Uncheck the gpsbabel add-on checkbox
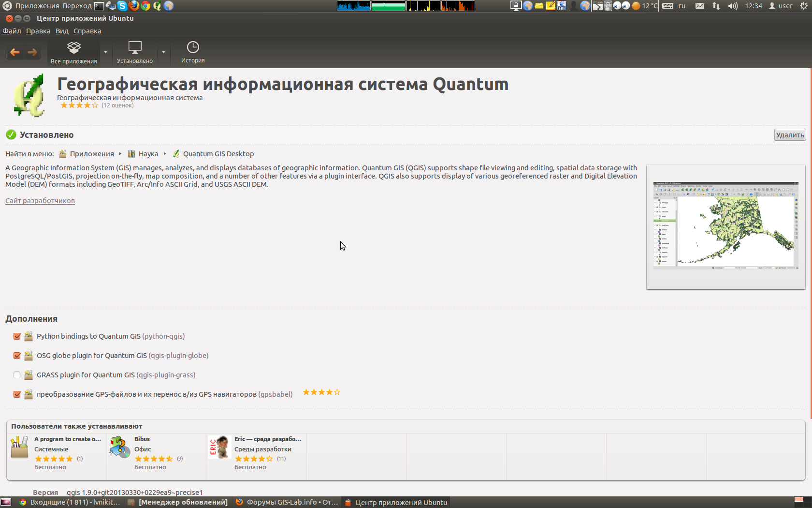The image size is (812, 508). [17, 394]
